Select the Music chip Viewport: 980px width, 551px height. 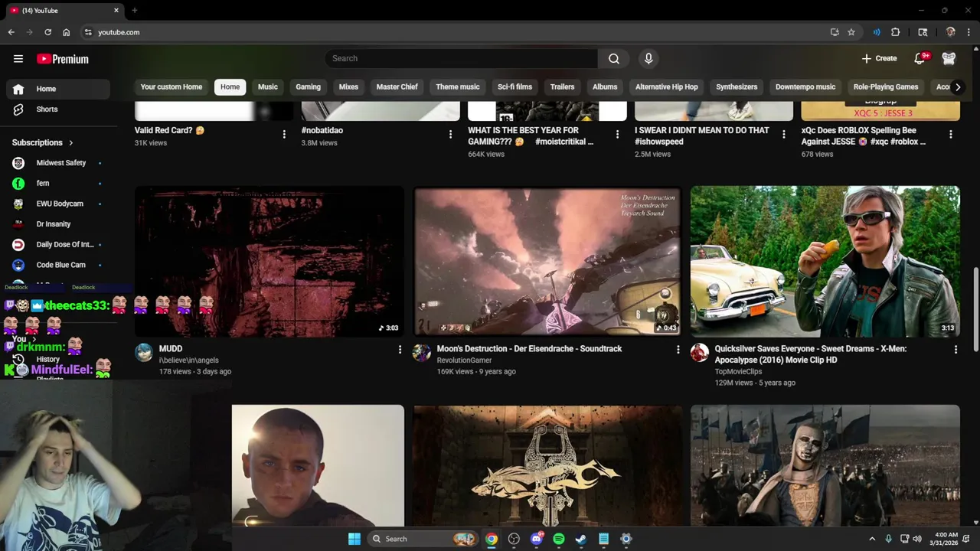pyautogui.click(x=268, y=87)
